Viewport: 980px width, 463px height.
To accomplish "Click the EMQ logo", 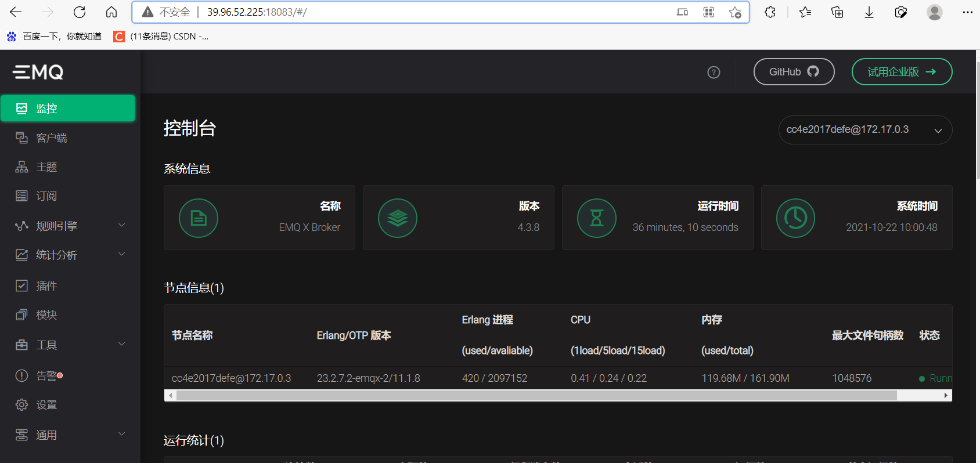I will tap(38, 72).
